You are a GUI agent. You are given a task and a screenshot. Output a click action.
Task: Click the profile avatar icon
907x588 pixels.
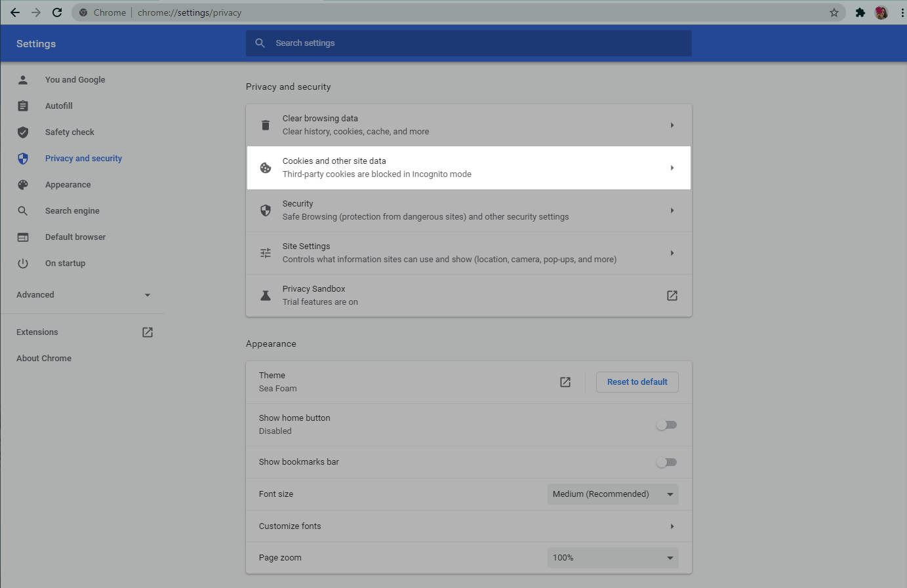click(x=881, y=12)
